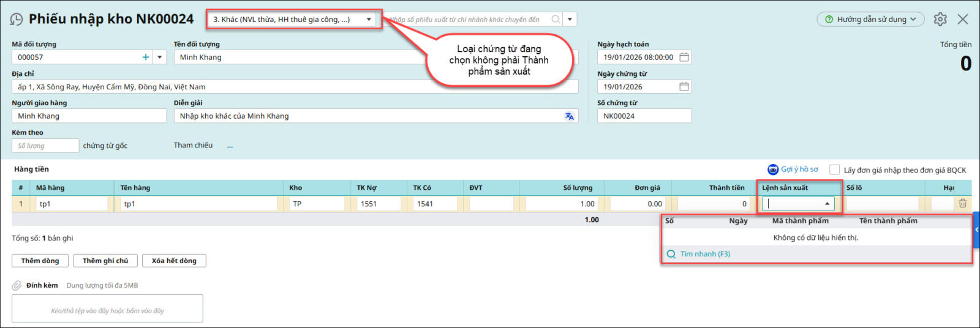
Task: Open settings gear icon
Action: (940, 20)
